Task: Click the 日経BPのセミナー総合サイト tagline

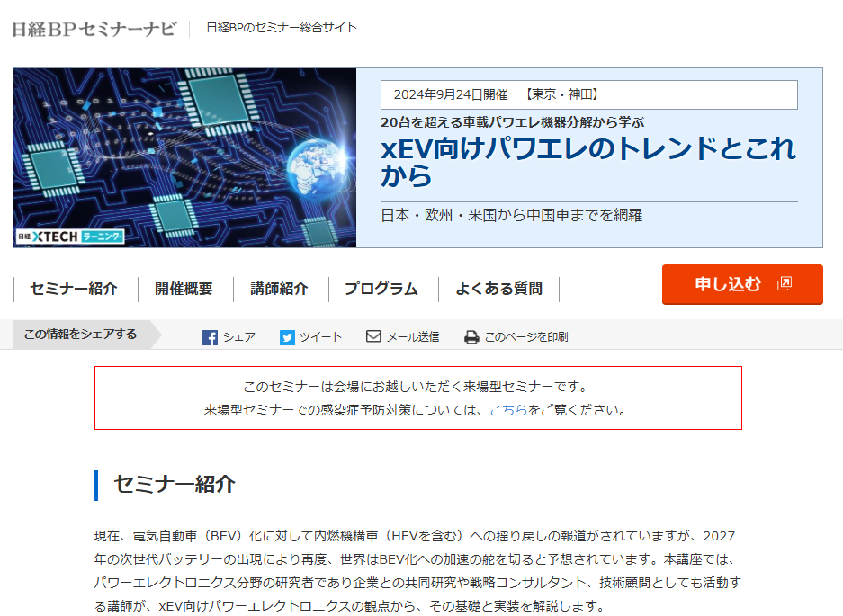Action: pyautogui.click(x=282, y=27)
